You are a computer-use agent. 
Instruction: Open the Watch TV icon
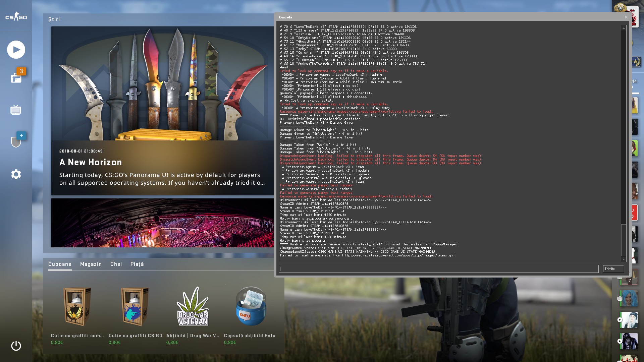click(16, 110)
